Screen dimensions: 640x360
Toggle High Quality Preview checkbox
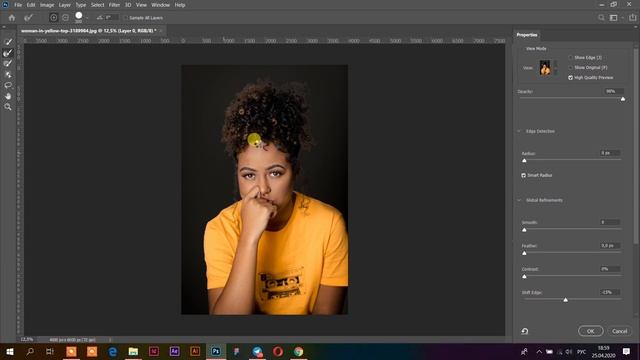pos(571,78)
